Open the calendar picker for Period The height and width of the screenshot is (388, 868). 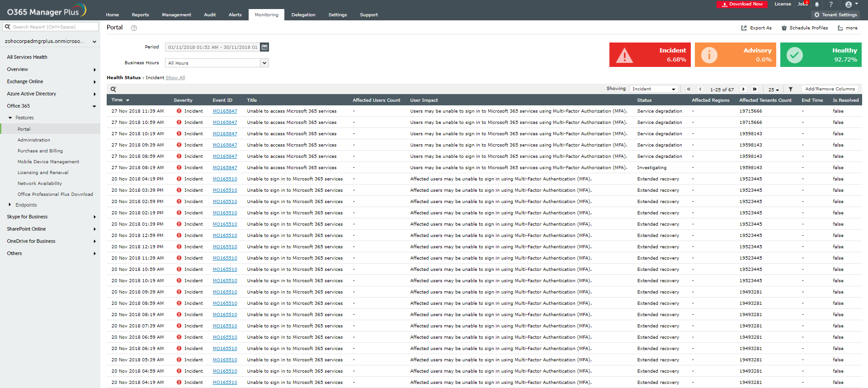click(x=264, y=47)
